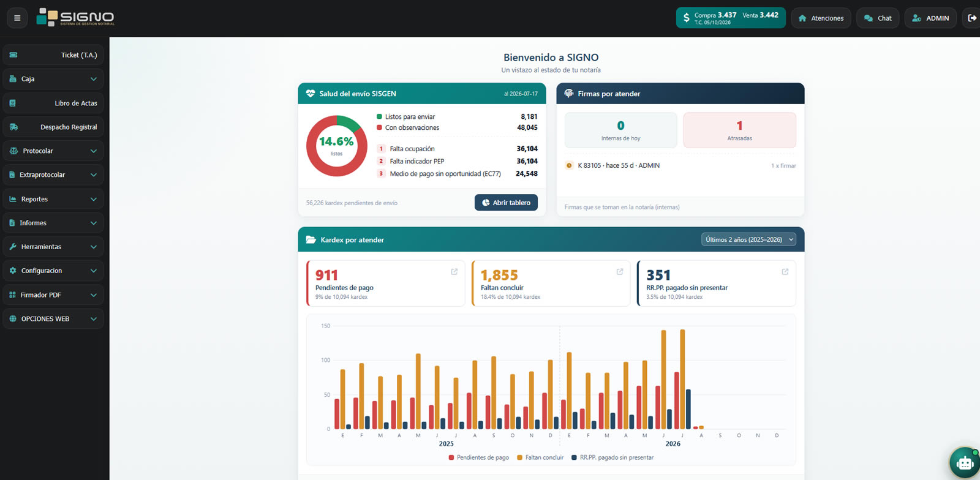
Task: Click the 14.6% donut progress chart
Action: click(x=336, y=146)
